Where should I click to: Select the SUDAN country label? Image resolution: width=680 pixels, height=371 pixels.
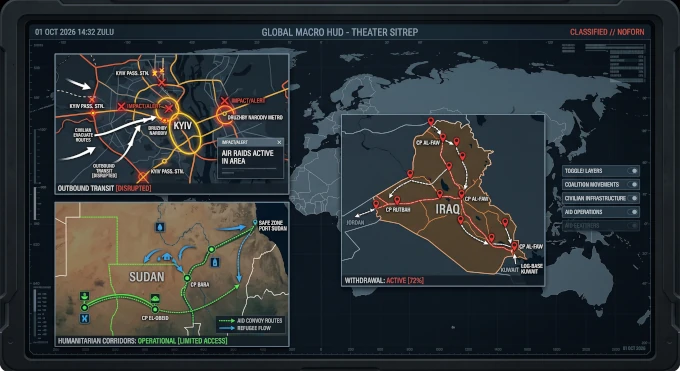pyautogui.click(x=147, y=277)
